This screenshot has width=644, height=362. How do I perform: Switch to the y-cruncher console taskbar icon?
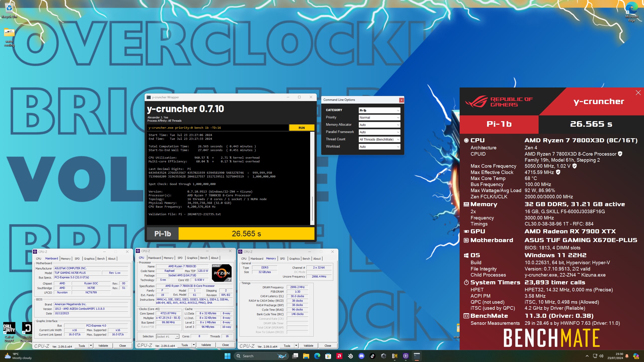click(x=417, y=356)
